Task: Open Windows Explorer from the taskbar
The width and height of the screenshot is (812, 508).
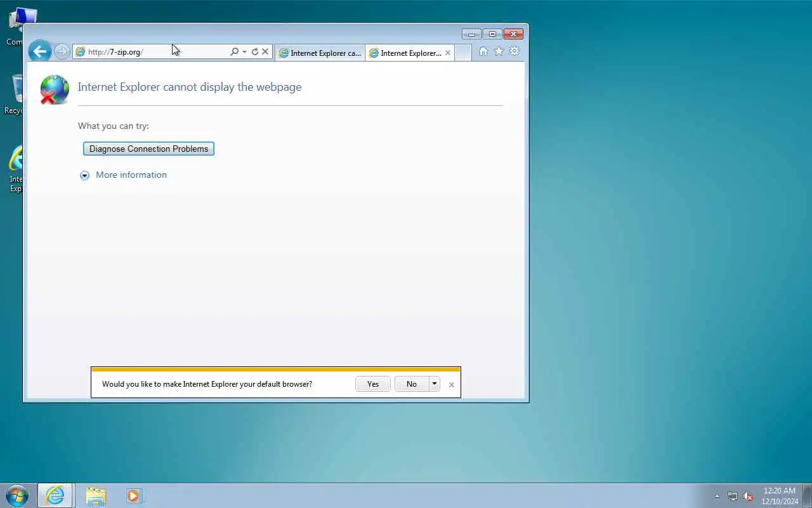Action: point(96,495)
